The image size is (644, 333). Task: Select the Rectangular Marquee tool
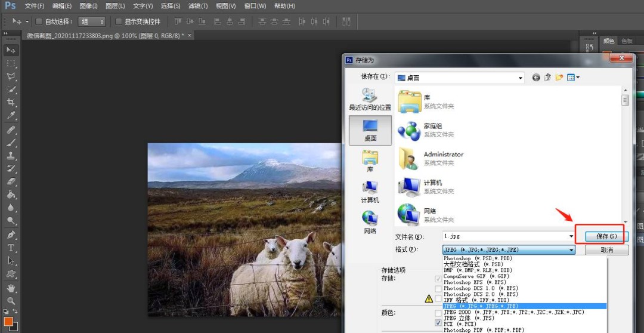[11, 63]
